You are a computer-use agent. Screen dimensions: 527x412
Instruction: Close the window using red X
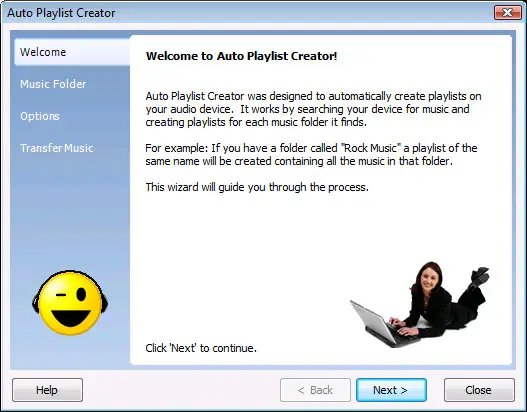[508, 13]
